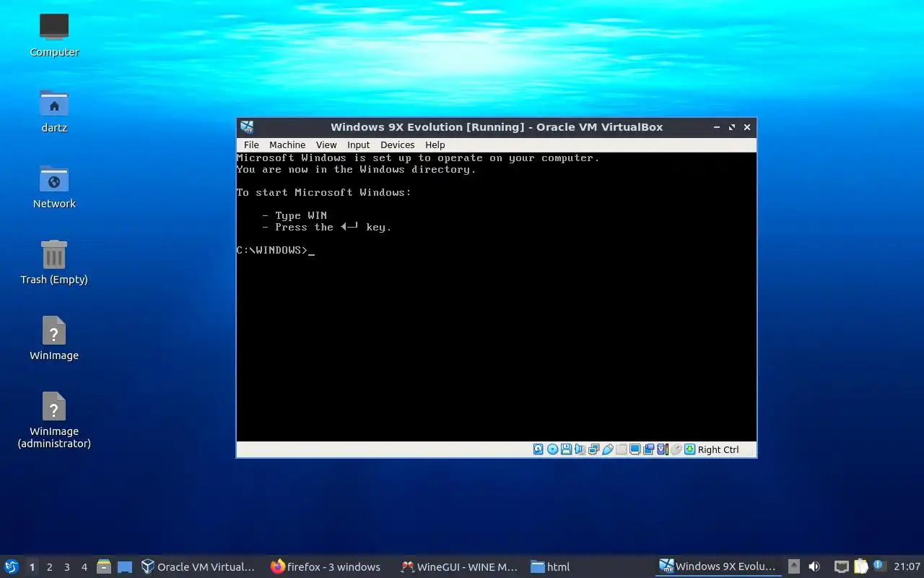Click the USB devices status icon
Viewport: 924px width, 578px height.
(x=607, y=449)
